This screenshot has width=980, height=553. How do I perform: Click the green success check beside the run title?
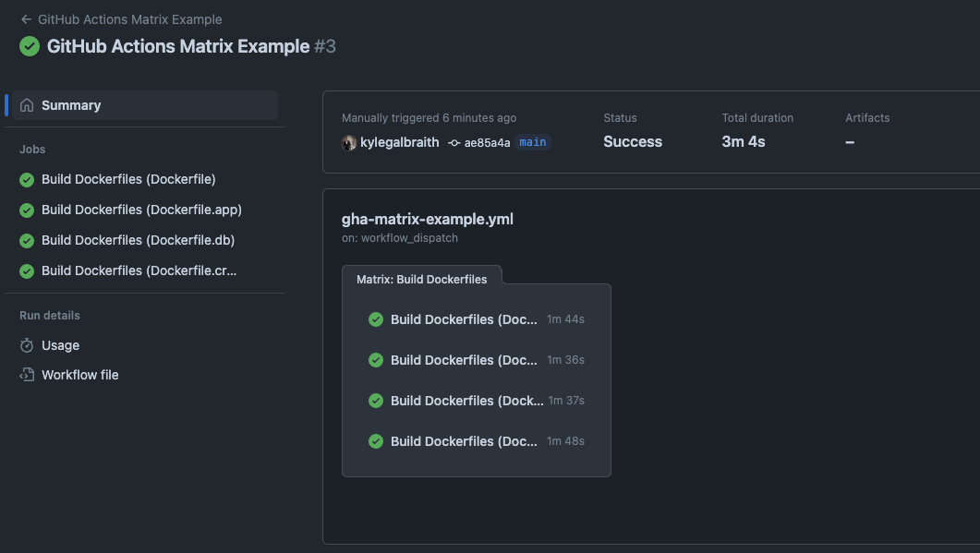tap(29, 45)
